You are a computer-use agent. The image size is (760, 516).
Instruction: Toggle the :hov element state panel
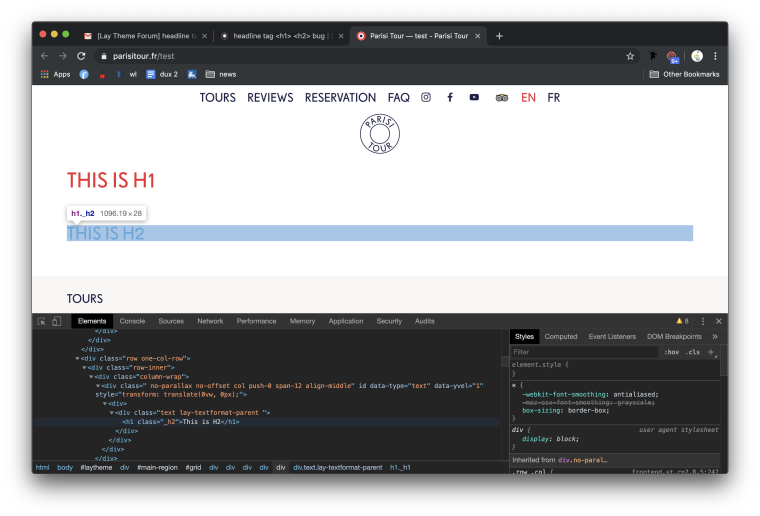(672, 352)
